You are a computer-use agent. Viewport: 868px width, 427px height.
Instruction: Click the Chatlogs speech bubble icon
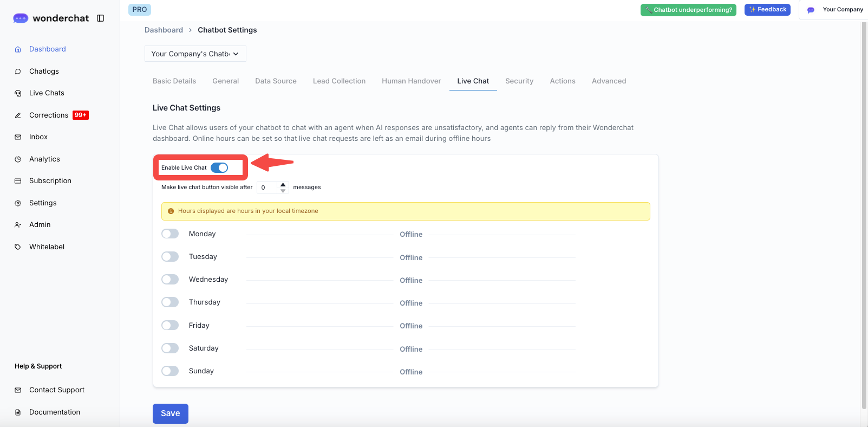click(18, 72)
